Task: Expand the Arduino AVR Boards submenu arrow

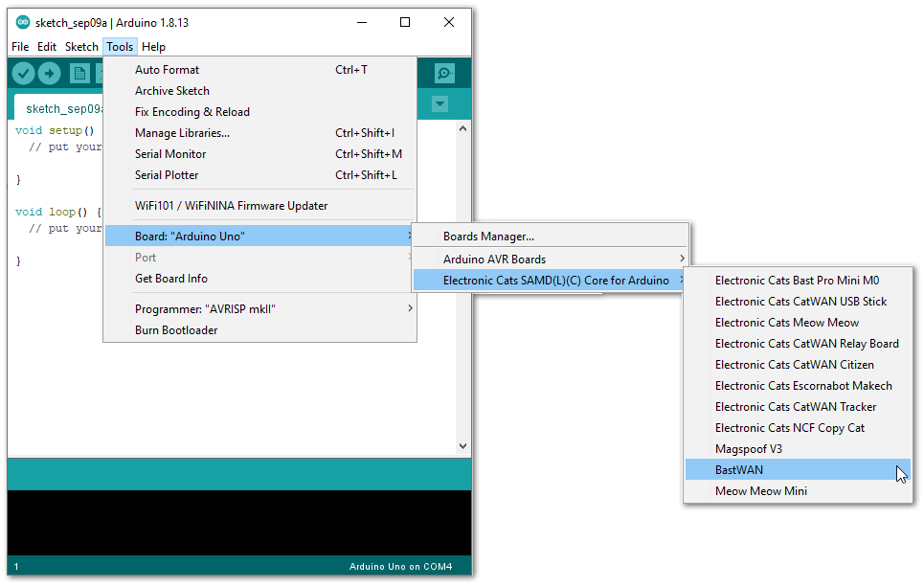Action: tap(682, 259)
